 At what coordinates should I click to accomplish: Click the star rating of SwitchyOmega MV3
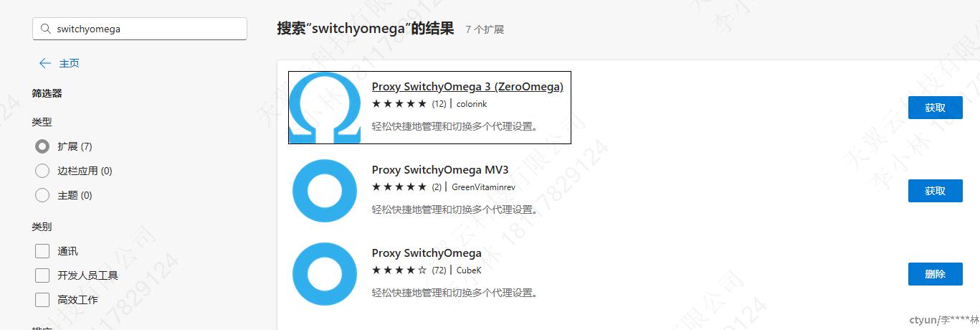399,187
